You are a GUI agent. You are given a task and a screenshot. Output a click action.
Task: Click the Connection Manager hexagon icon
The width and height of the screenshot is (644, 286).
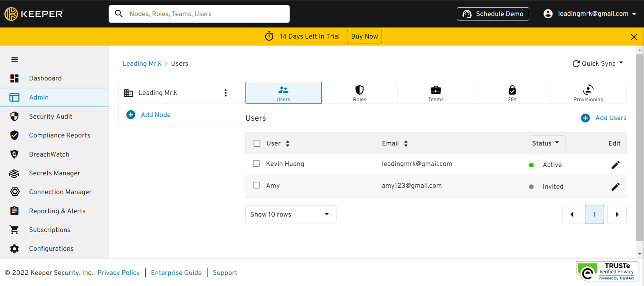click(x=14, y=192)
